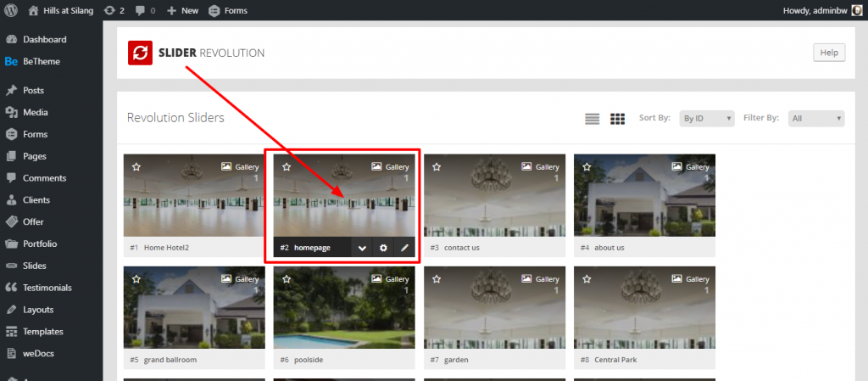Screen dimensions: 868x381
Task: Favorite the garden slider star
Action: coord(437,279)
